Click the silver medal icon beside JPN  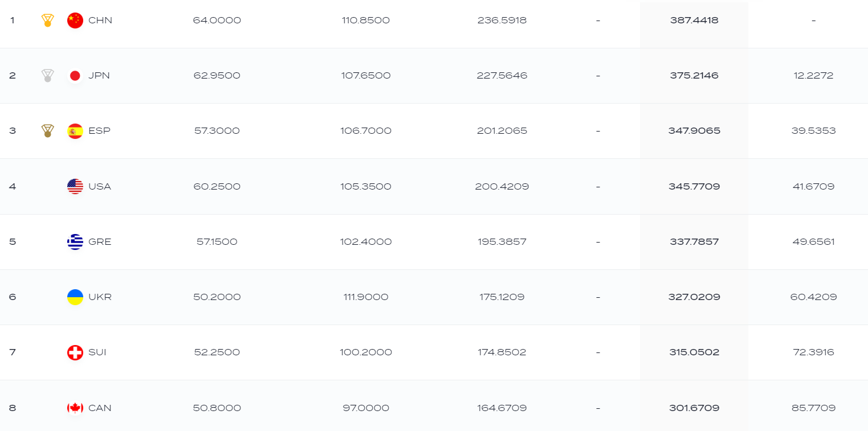coord(48,76)
